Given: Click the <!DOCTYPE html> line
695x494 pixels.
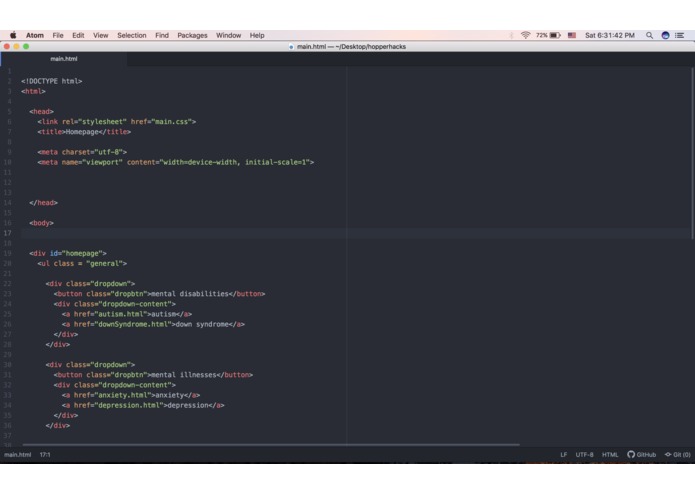Looking at the screenshot, I should pyautogui.click(x=51, y=81).
